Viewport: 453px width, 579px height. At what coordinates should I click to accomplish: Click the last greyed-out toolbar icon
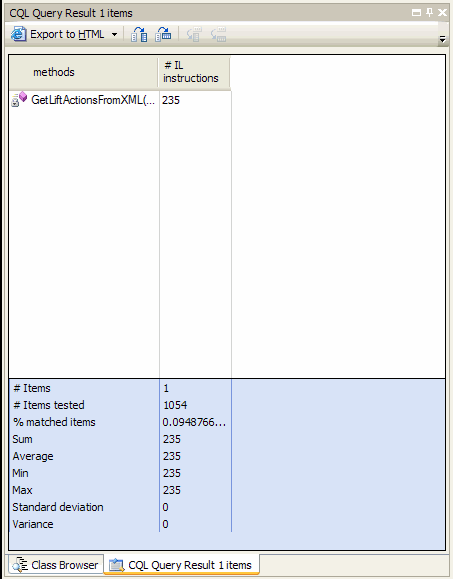[x=218, y=34]
